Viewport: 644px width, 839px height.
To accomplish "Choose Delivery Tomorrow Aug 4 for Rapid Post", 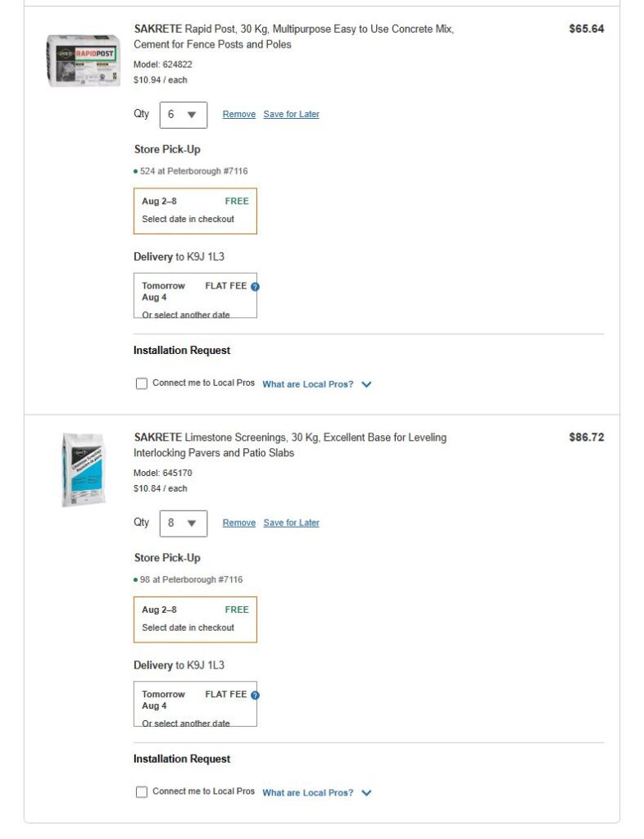I will tap(195, 296).
